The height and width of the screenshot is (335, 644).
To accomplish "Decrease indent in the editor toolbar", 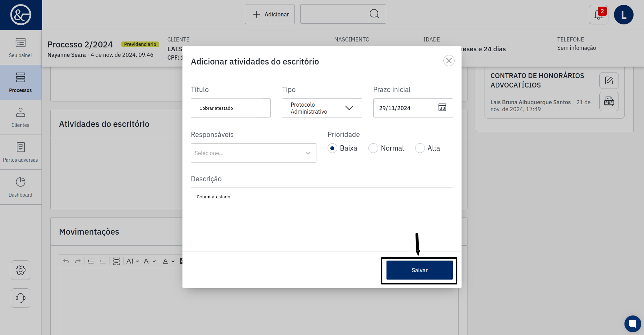I will click(x=103, y=261).
